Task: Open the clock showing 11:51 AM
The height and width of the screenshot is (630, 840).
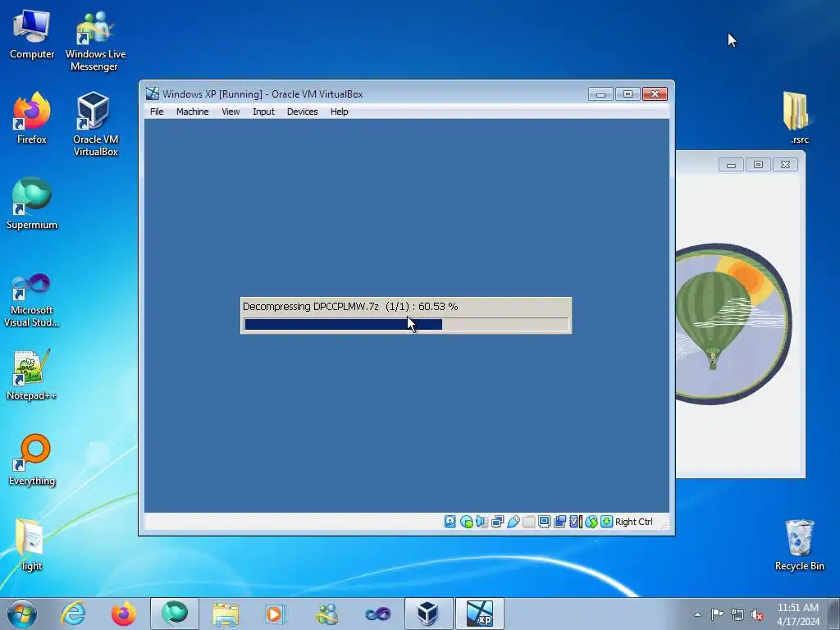Action: click(798, 614)
